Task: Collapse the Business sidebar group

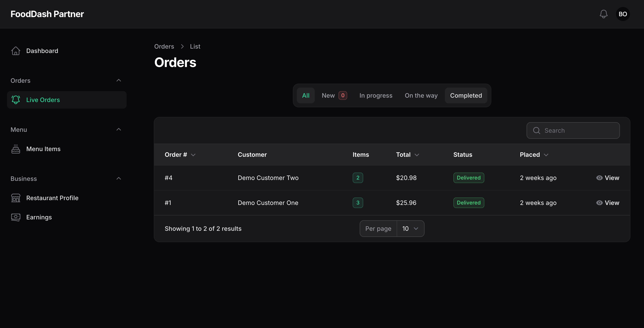Action: tap(119, 178)
